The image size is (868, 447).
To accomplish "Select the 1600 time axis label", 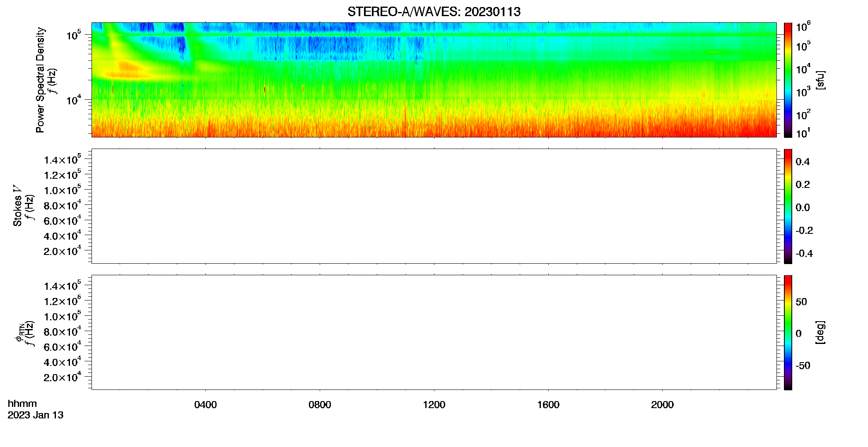I will [548, 405].
